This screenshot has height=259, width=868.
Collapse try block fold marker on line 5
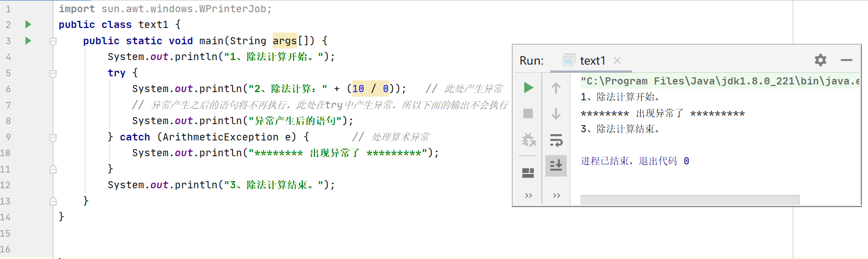[x=53, y=73]
